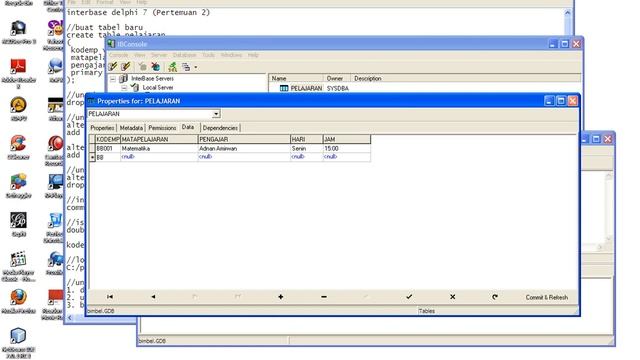Click the grayed connect database icon in IBConsole
This screenshot has height=360, width=640.
(x=142, y=67)
